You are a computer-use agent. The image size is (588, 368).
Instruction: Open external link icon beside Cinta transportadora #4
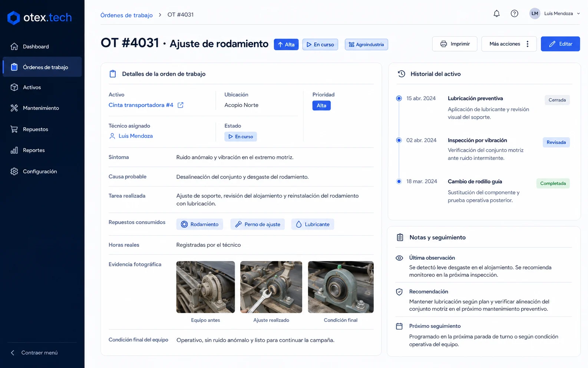tap(181, 105)
